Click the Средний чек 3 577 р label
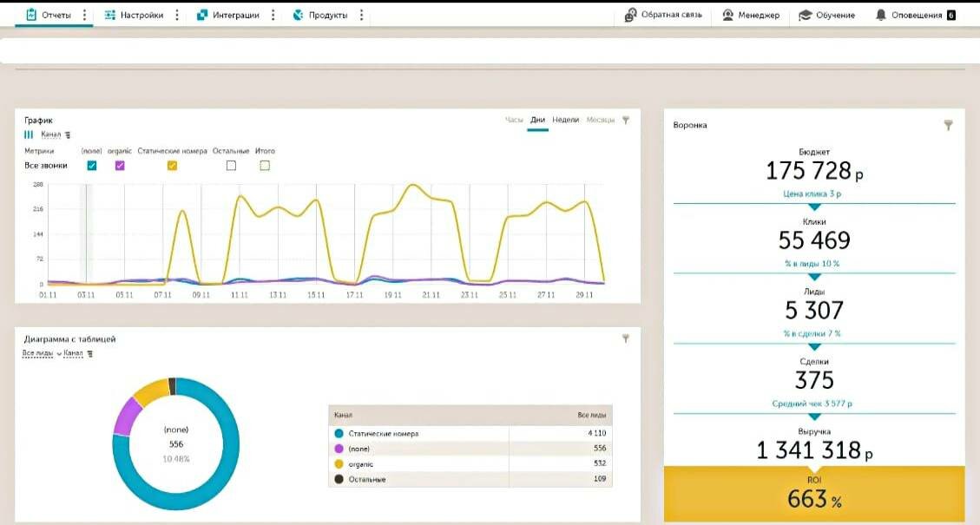The image size is (980, 525). click(x=812, y=404)
